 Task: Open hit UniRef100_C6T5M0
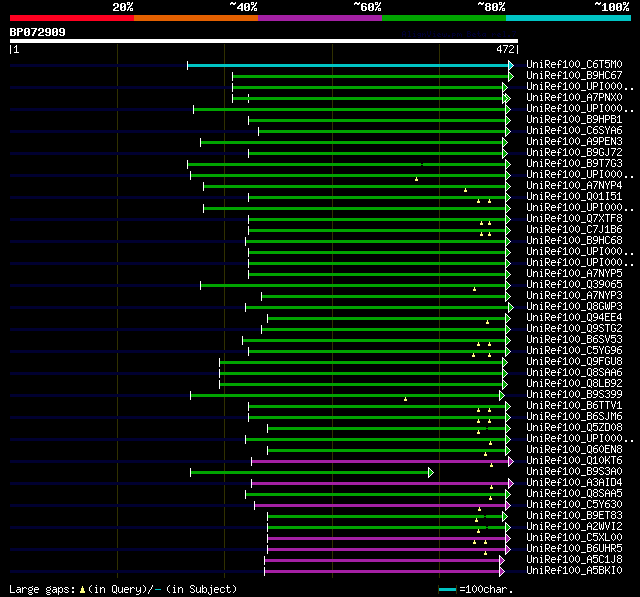[574, 64]
